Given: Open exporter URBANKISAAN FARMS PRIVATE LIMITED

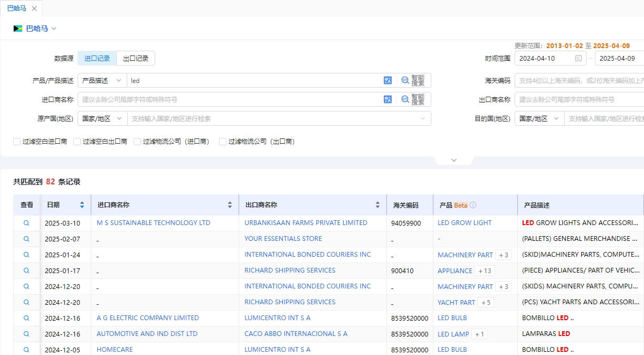Looking at the screenshot, I should click(x=306, y=223).
